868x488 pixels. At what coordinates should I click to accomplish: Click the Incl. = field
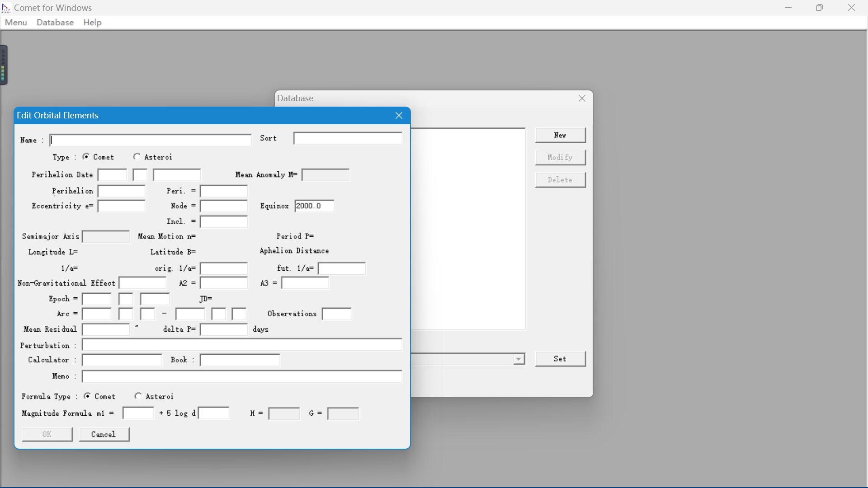(x=224, y=221)
